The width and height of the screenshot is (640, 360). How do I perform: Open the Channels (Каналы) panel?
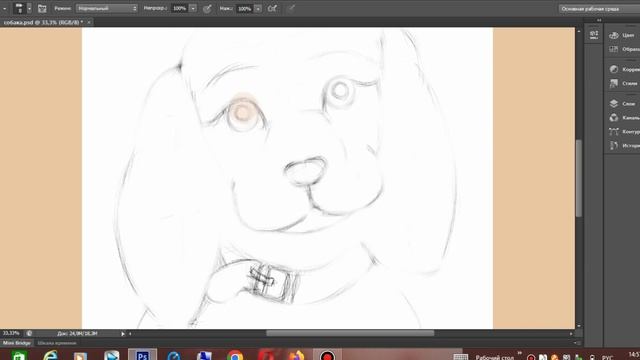(624, 118)
